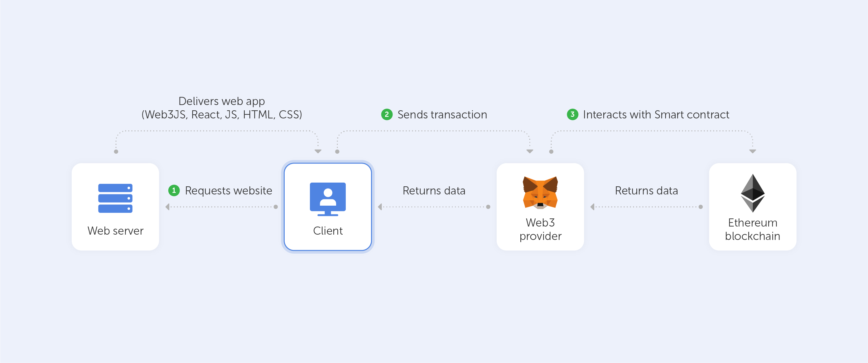
Task: Click Interacts with Smart contract text
Action: [656, 114]
